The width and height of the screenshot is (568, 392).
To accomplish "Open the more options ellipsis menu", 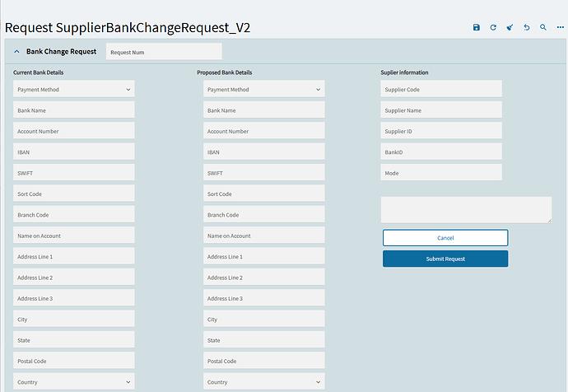I will (x=560, y=27).
